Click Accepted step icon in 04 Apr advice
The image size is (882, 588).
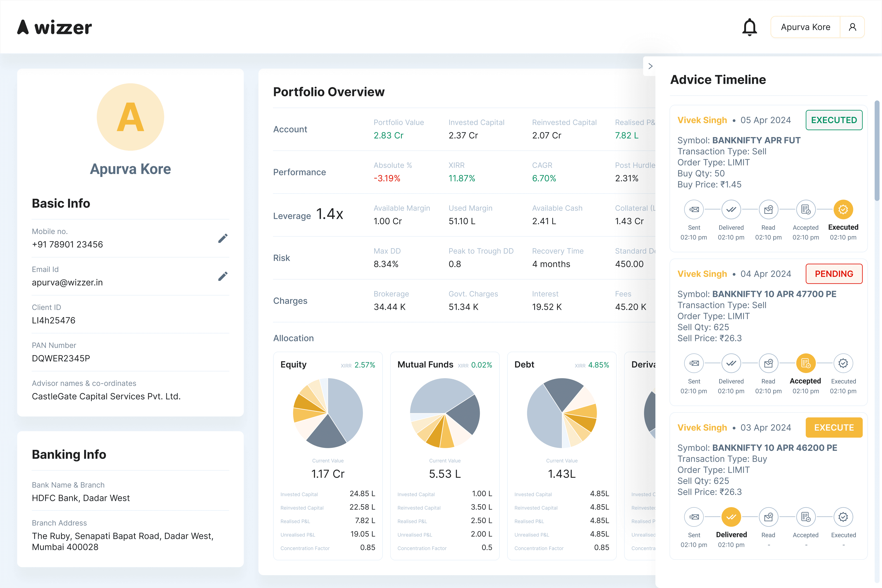806,363
